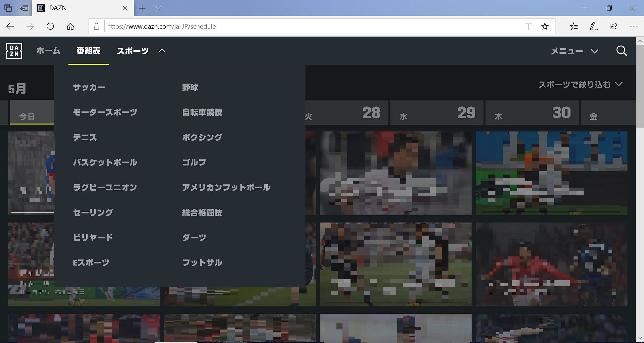Select the 金 date tab
Image resolution: width=644 pixels, height=343 pixels.
point(608,112)
